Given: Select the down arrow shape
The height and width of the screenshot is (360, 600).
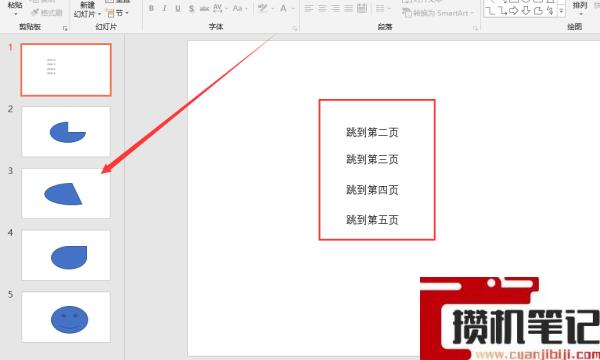Looking at the screenshot, I should click(x=526, y=11).
